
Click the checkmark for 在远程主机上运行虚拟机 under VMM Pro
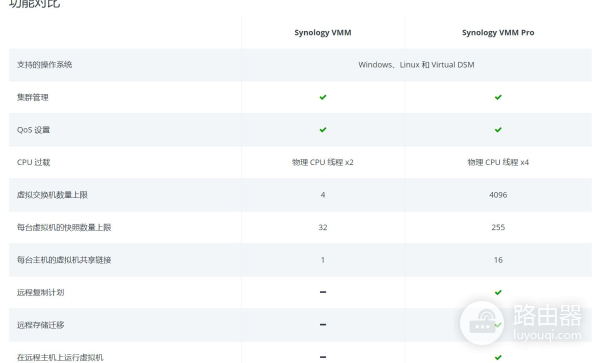pos(498,357)
